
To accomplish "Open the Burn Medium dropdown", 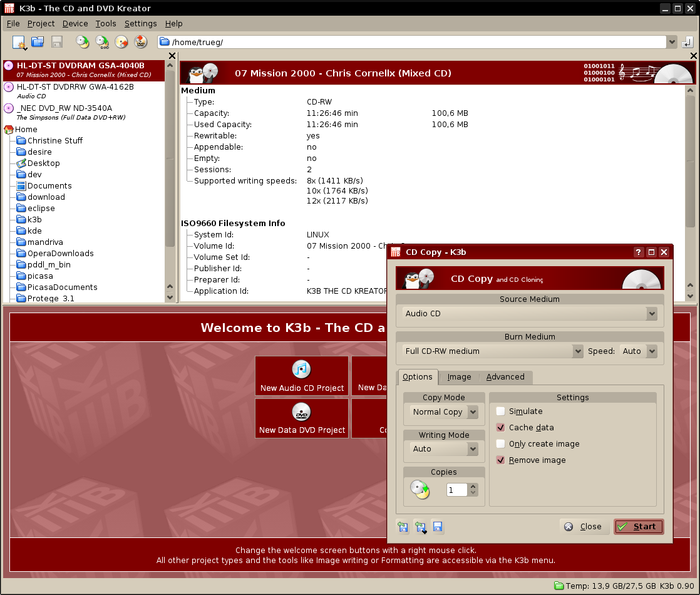I will pos(492,351).
